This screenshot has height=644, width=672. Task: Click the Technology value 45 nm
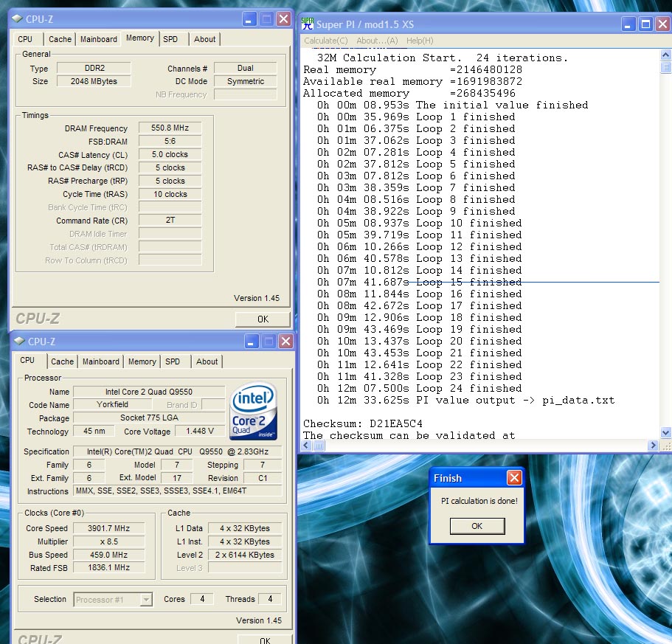[94, 431]
